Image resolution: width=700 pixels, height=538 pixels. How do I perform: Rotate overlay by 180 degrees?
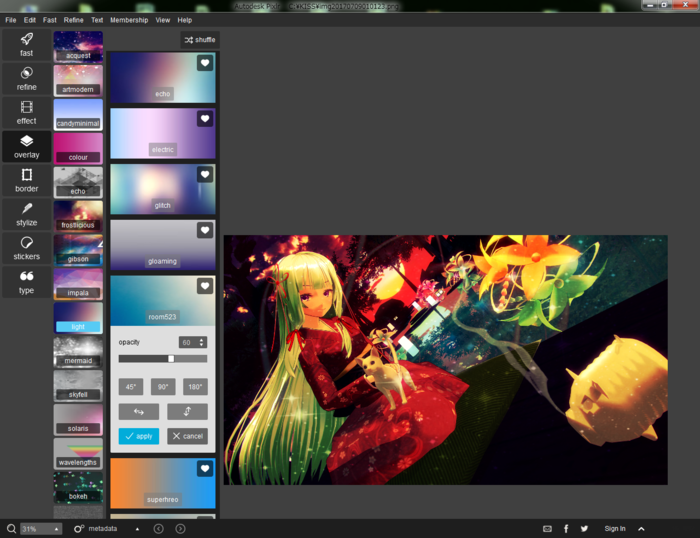pos(195,387)
